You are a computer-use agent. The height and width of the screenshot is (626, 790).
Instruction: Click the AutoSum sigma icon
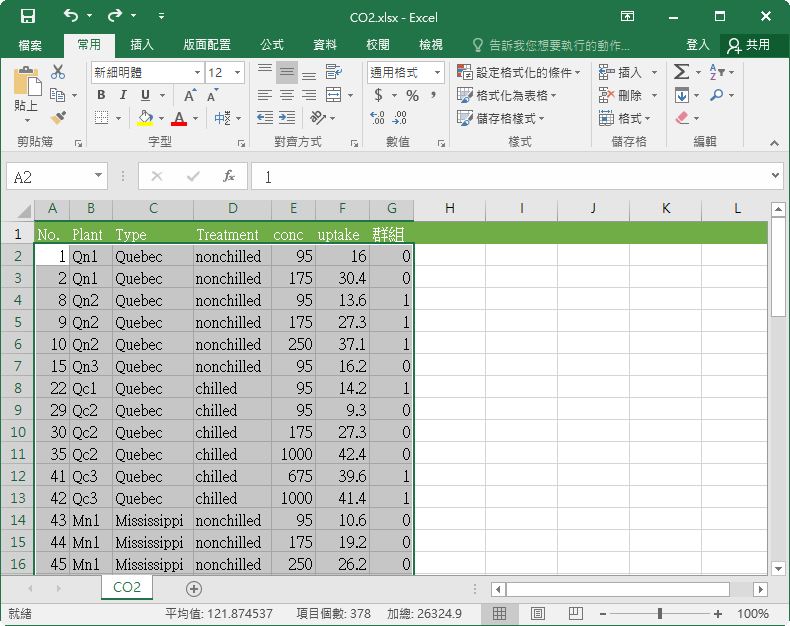(681, 72)
